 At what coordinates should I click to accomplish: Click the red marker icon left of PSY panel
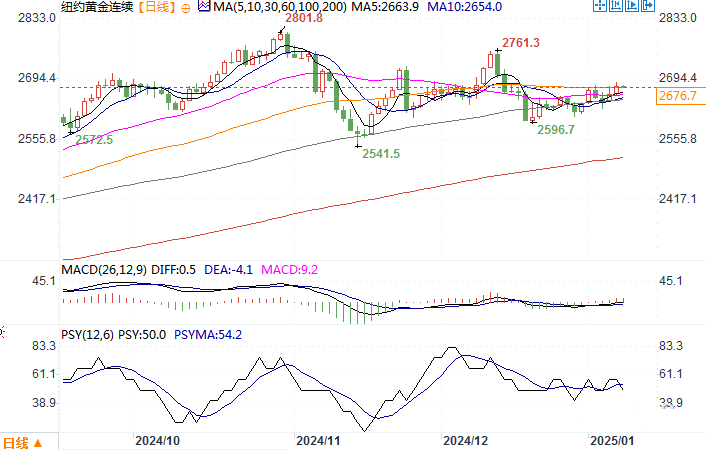[1, 332]
